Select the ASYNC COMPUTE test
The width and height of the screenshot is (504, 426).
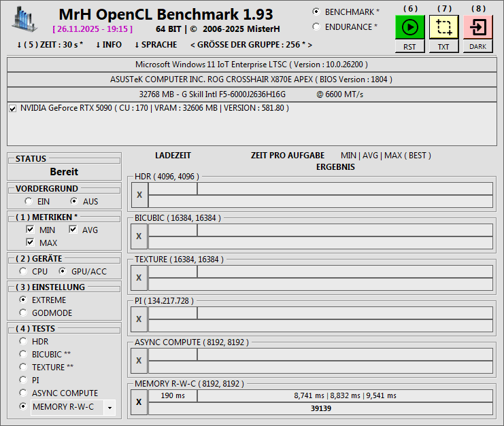click(23, 393)
